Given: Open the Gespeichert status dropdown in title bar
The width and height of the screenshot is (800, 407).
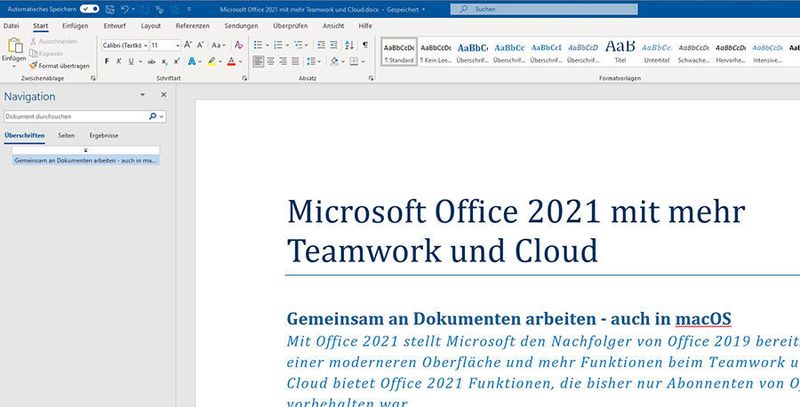Looking at the screenshot, I should click(x=423, y=10).
